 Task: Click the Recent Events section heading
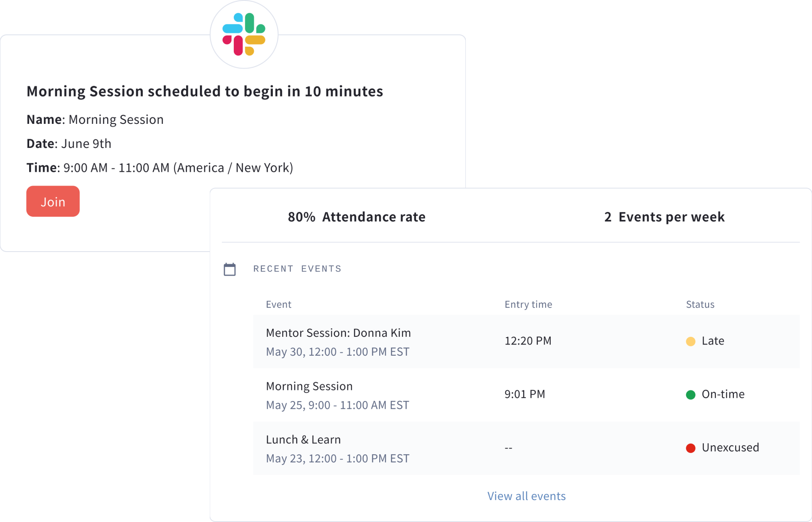tap(297, 269)
